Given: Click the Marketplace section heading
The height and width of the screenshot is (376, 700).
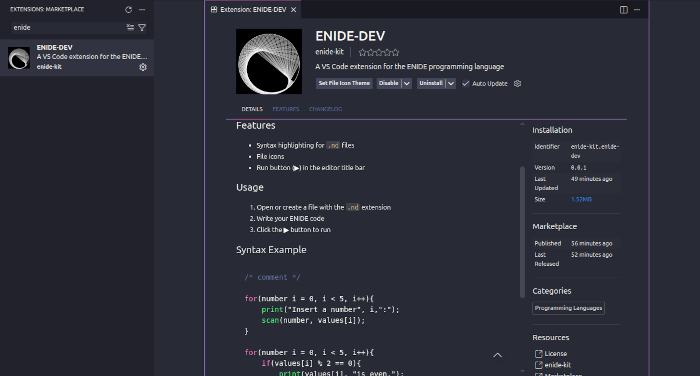Looking at the screenshot, I should (554, 226).
